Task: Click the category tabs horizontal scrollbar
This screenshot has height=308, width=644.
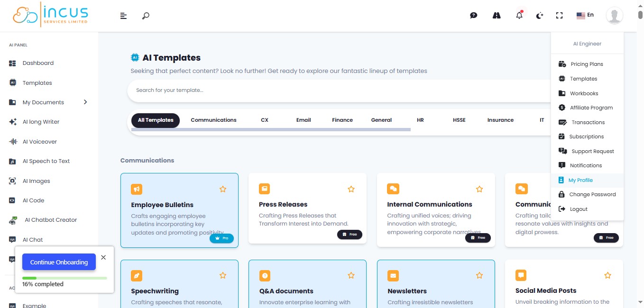Action: [x=271, y=130]
